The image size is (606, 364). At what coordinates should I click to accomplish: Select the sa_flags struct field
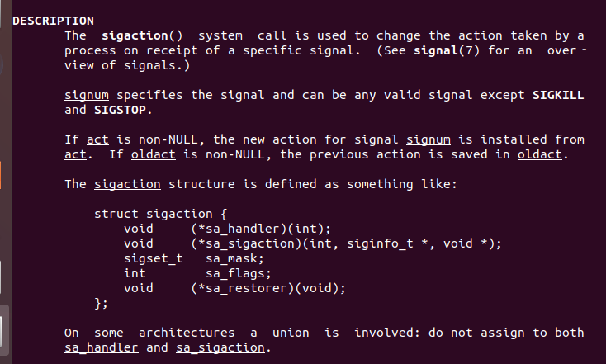239,273
